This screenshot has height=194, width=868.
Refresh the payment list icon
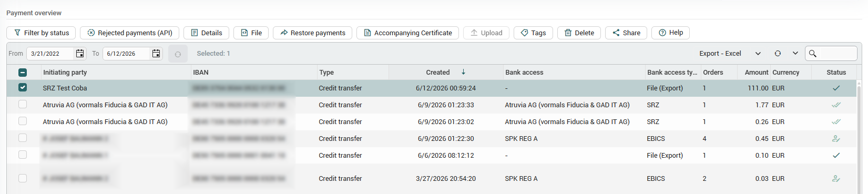pos(778,54)
